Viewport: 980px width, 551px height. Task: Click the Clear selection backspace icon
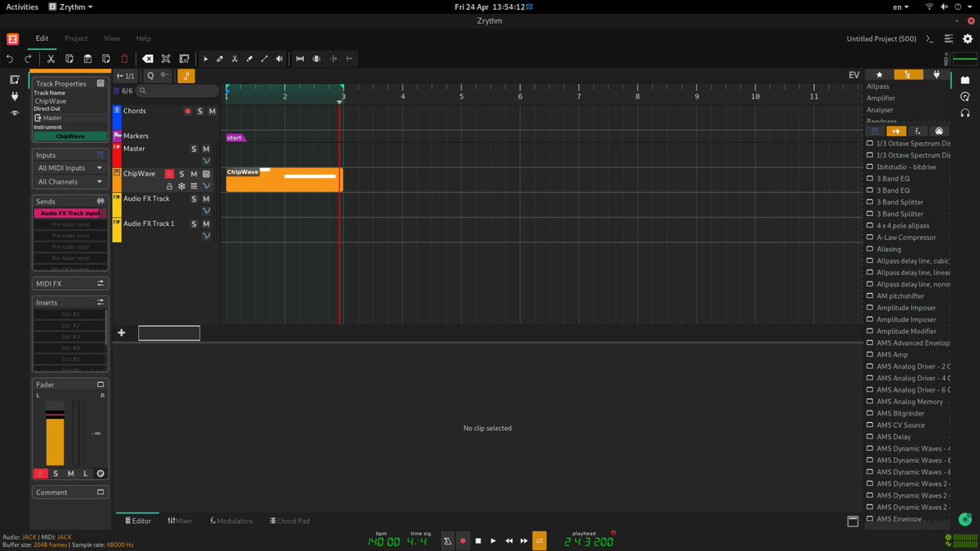pyautogui.click(x=147, y=59)
